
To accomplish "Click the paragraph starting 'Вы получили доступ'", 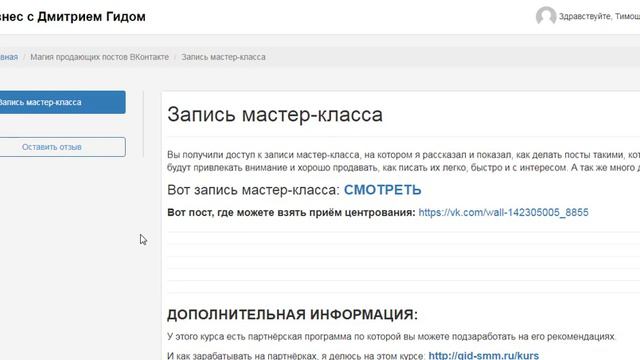I will click(x=403, y=161).
